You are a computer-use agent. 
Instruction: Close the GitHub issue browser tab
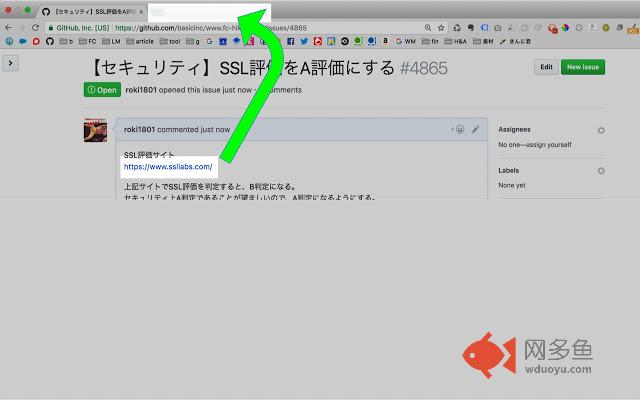click(141, 12)
